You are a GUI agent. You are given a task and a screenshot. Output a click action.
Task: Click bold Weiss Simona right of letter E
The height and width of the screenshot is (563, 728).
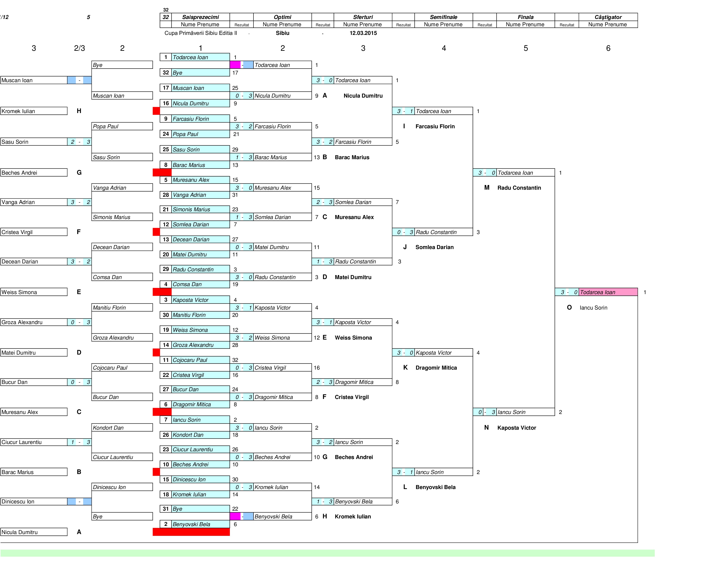353,338
